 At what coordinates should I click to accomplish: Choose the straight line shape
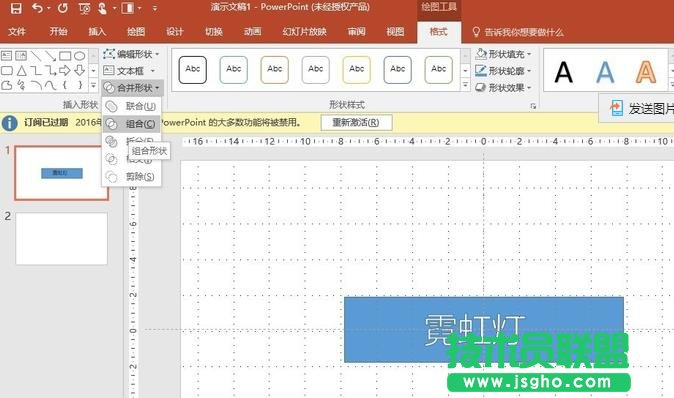[x=36, y=56]
